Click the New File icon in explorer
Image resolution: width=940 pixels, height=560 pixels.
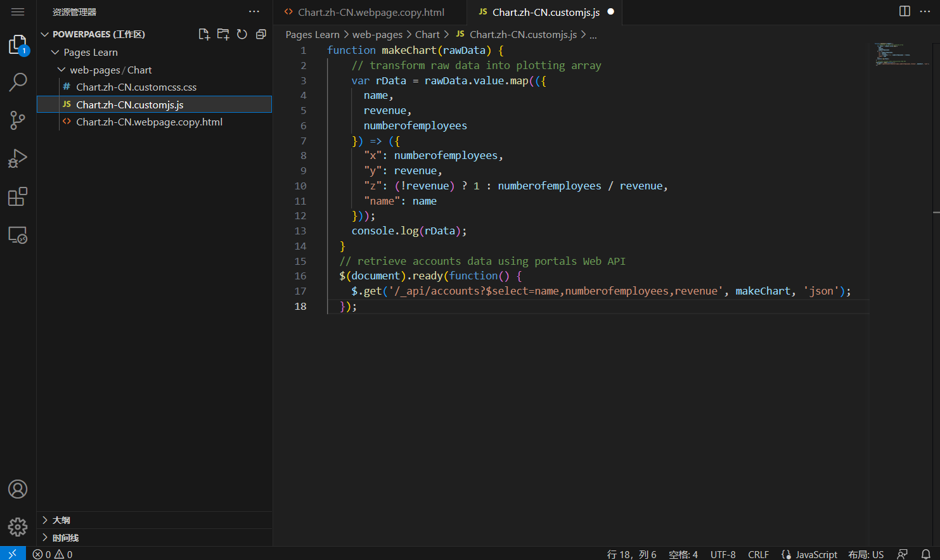pyautogui.click(x=204, y=34)
